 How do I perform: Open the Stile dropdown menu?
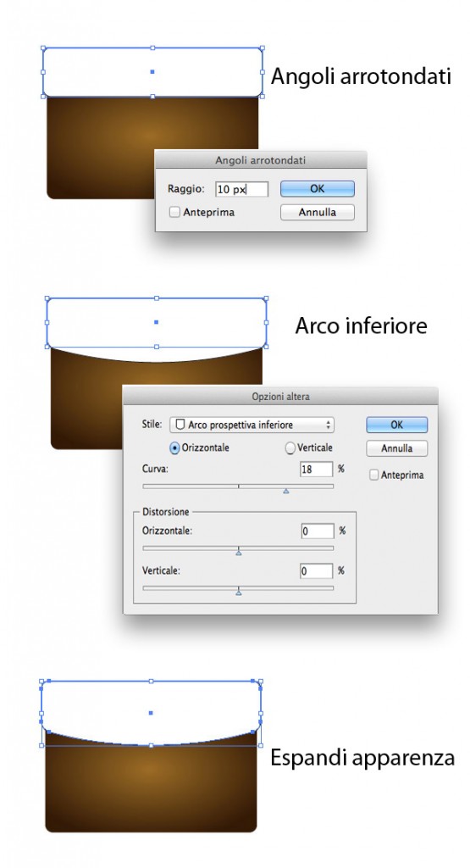click(252, 425)
